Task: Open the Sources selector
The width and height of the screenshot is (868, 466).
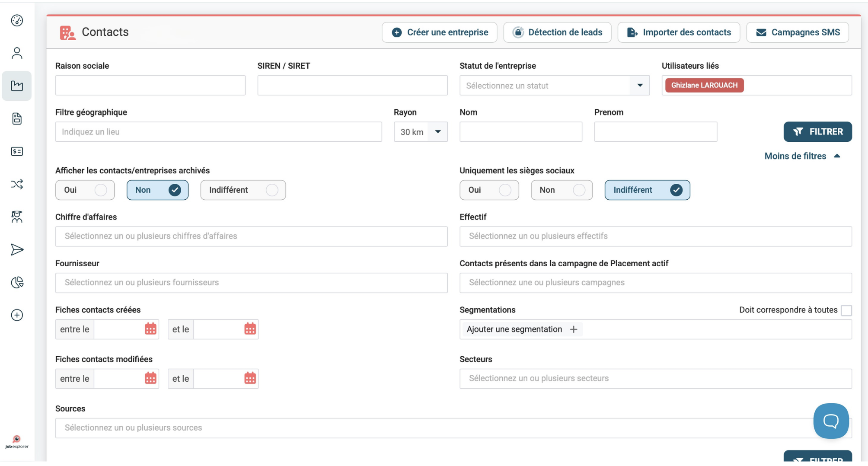Action: 453,428
